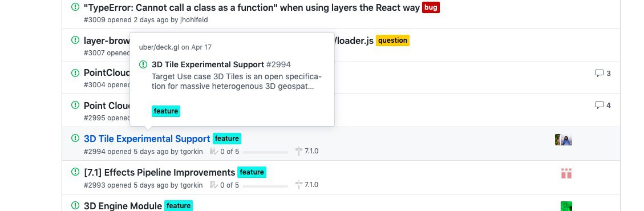
Task: Click open-issue icon in hovercard popup
Action: click(x=143, y=64)
